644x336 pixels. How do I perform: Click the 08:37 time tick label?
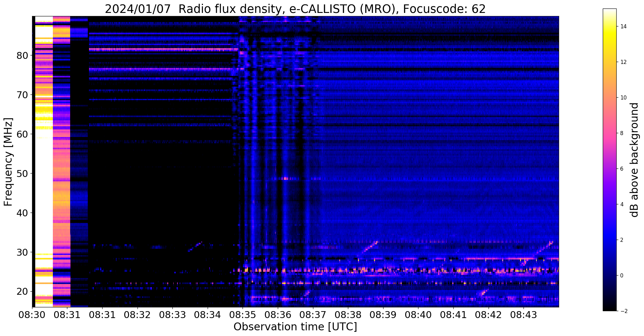click(313, 315)
